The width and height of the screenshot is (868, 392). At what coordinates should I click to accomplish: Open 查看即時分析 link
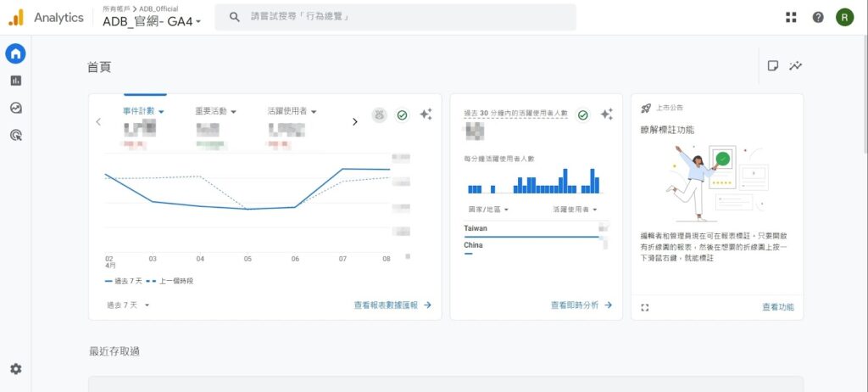tap(581, 305)
